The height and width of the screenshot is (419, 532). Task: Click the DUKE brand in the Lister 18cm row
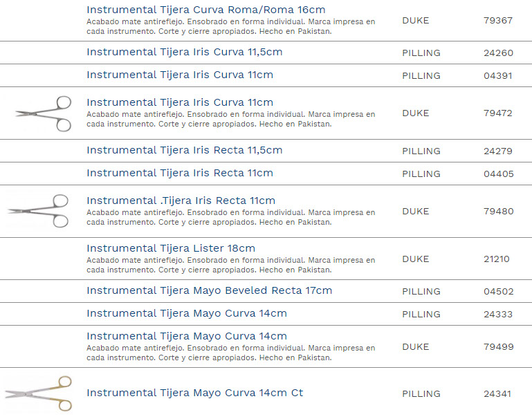click(x=415, y=259)
